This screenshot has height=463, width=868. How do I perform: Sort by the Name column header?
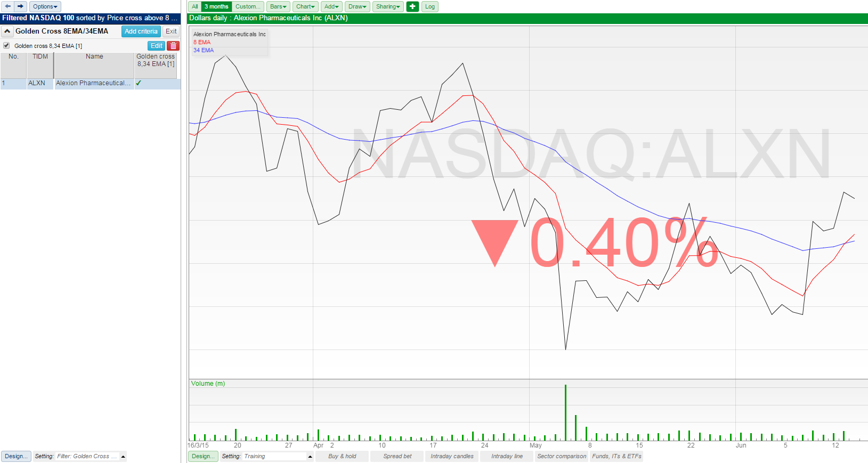click(94, 65)
